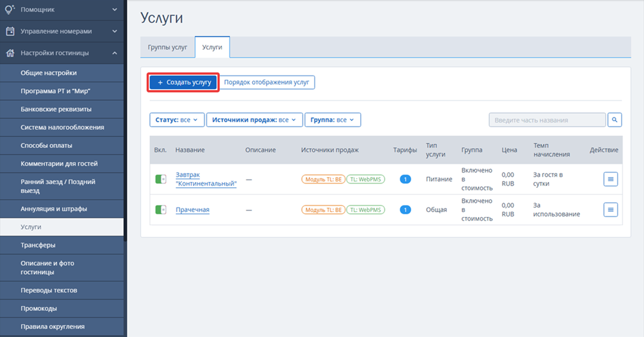The image size is (644, 337).
Task: Open action menu for Завтрак Континентальный row
Action: tap(610, 179)
